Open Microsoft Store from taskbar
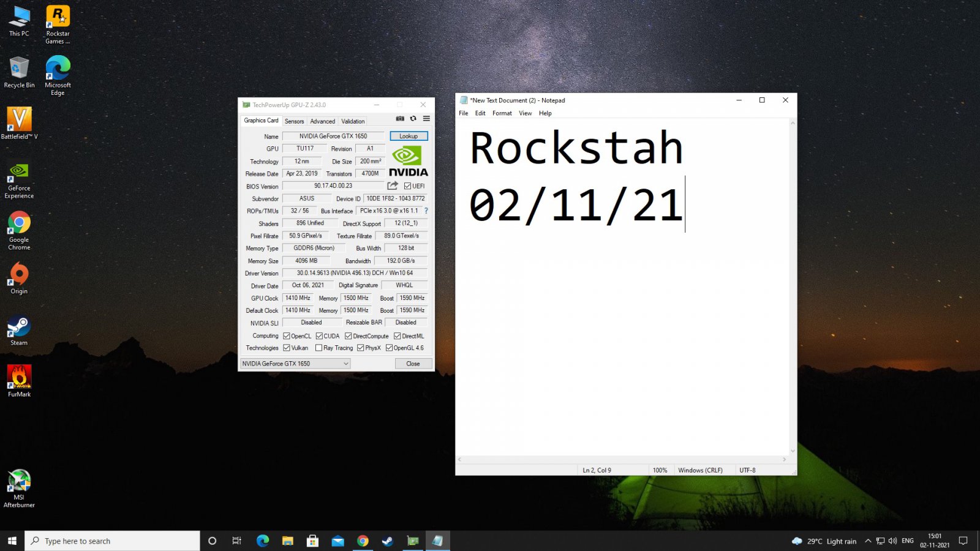The width and height of the screenshot is (980, 551). [313, 541]
